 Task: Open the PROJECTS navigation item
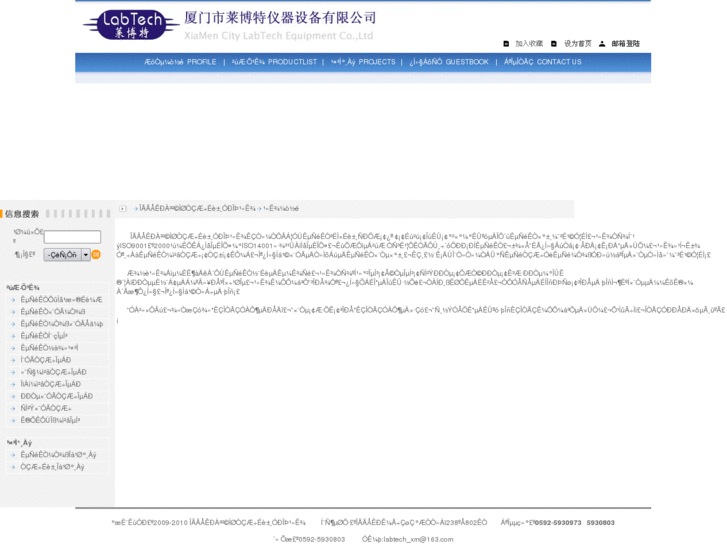coord(363,62)
